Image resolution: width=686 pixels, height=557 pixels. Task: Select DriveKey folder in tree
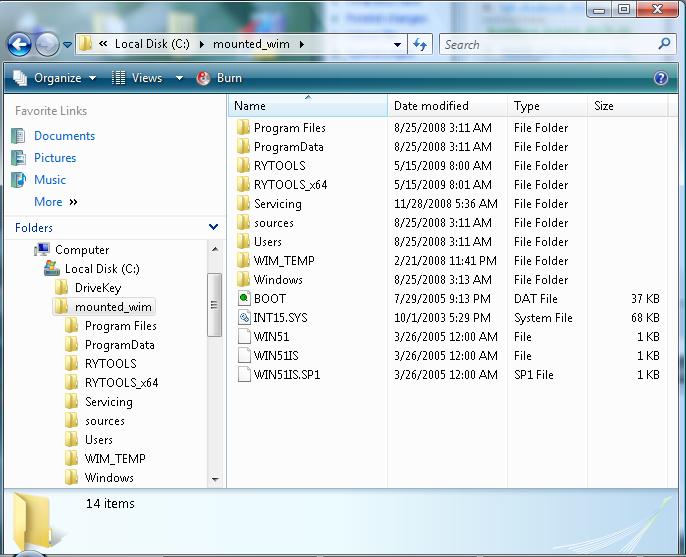click(98, 288)
